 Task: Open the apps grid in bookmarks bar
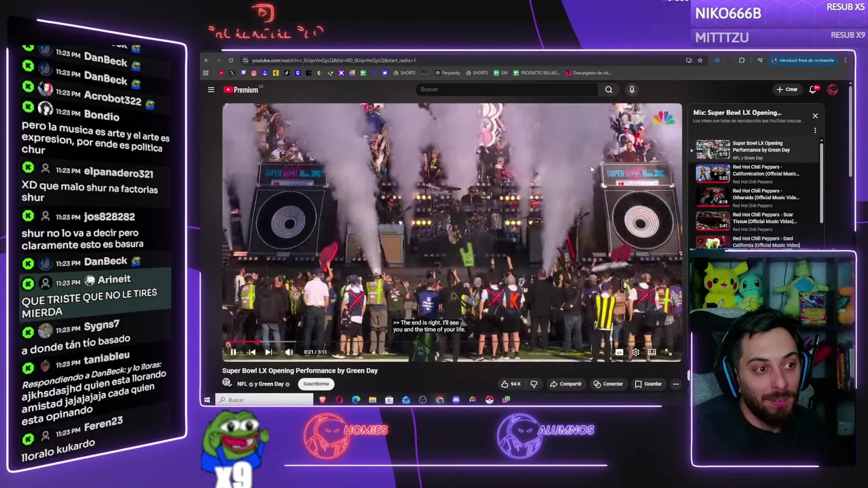pos(206,73)
